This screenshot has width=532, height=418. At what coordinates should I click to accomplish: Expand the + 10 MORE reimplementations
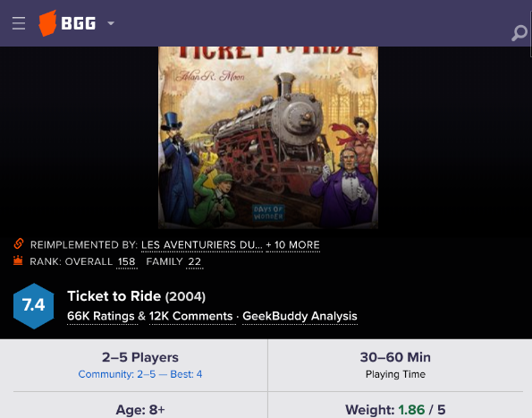292,245
